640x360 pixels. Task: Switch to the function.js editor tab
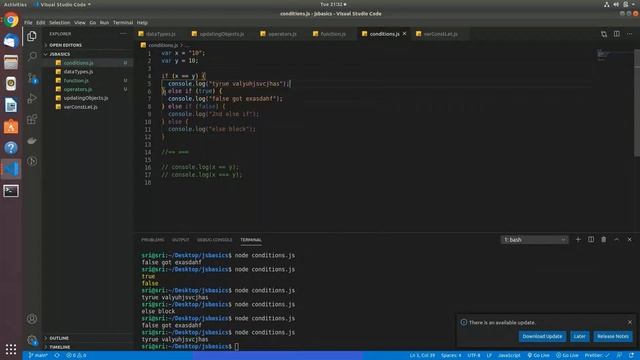[x=333, y=34]
